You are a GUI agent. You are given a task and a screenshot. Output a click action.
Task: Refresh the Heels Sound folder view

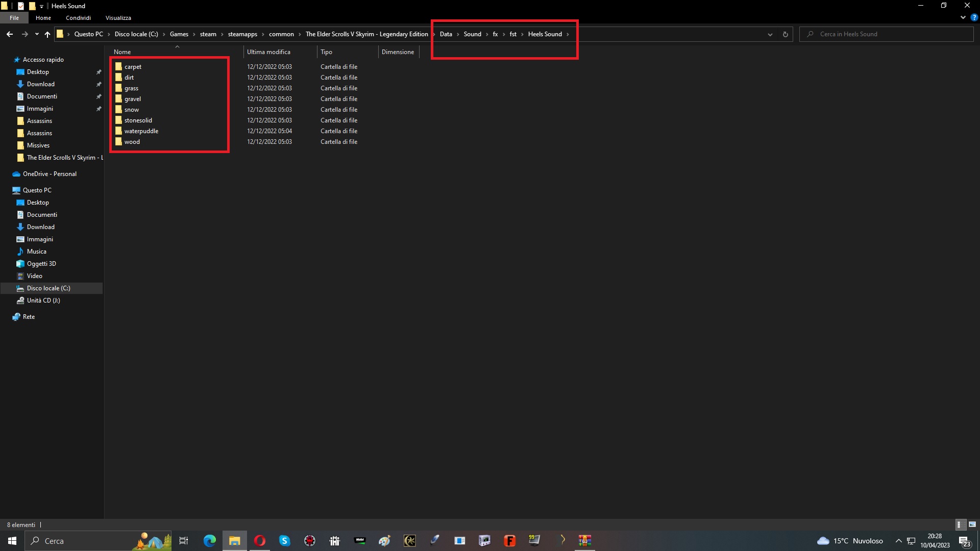pos(785,34)
